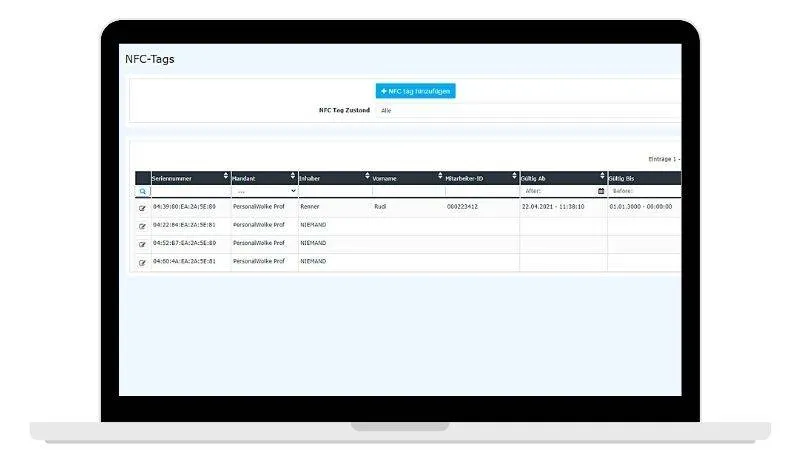Sort by the Vorname column arrows
Screen dimensions: 800x461
[x=440, y=177]
